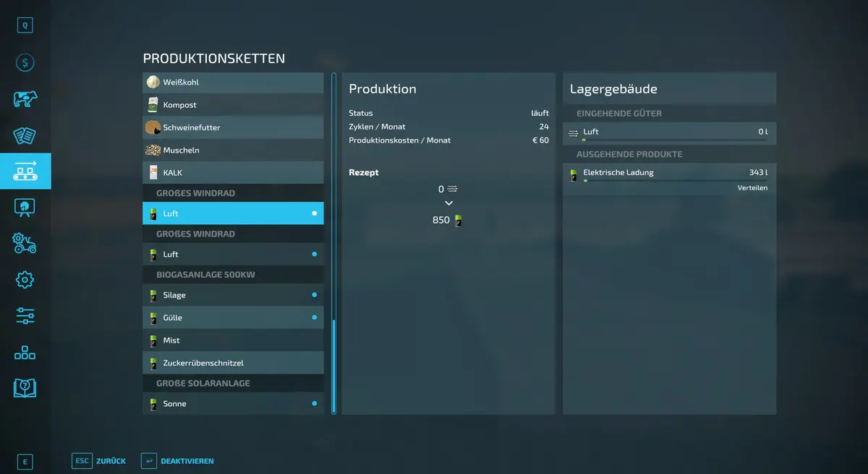
Task: Open the finances dollar icon
Action: [x=25, y=63]
